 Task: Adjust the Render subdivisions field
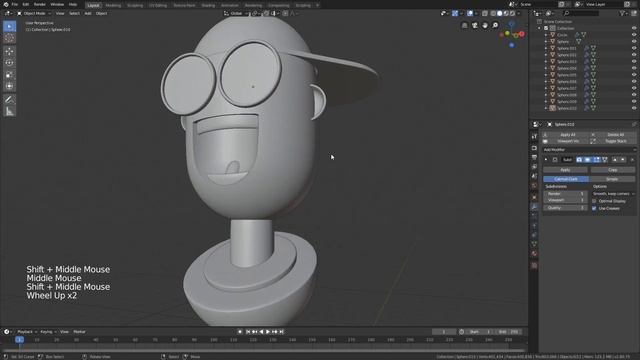(565, 194)
